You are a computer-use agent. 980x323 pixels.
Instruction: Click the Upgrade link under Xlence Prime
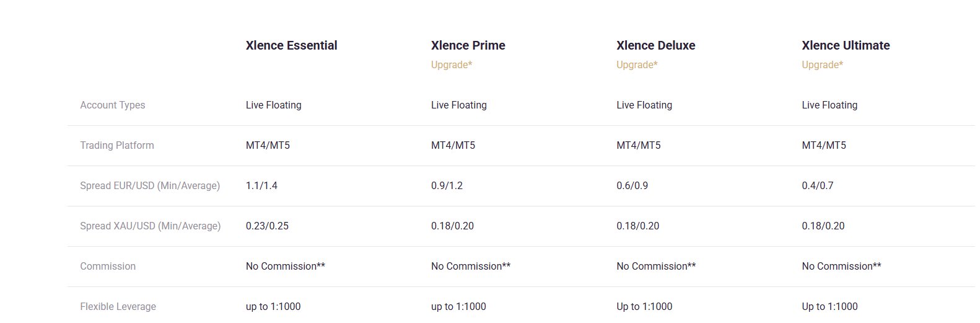(451, 65)
